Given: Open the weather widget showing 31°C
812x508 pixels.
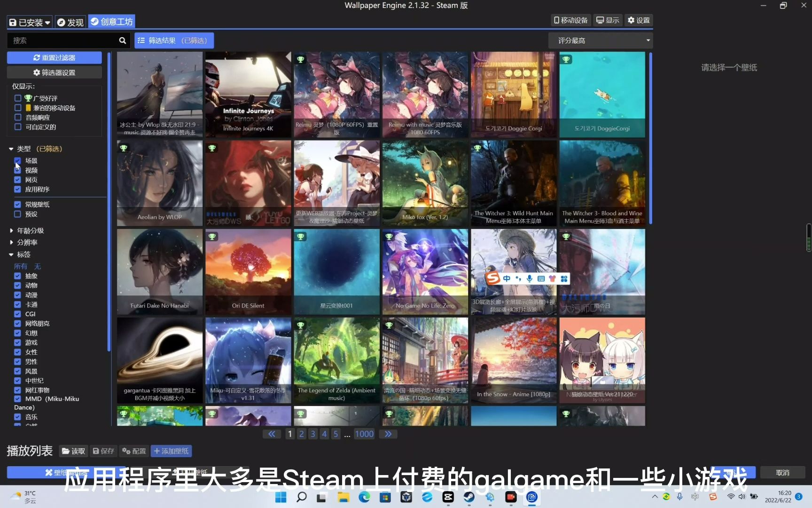Looking at the screenshot, I should coord(23,497).
